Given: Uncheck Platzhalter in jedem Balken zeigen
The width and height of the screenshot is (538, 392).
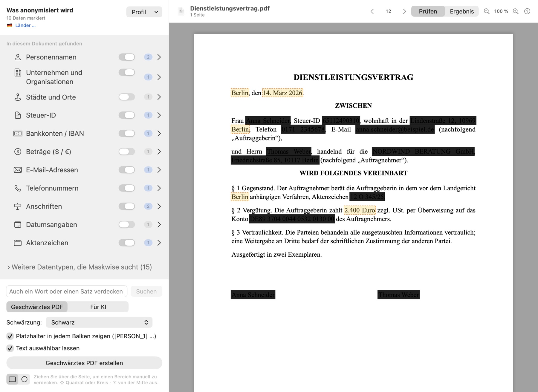Looking at the screenshot, I should (x=10, y=336).
